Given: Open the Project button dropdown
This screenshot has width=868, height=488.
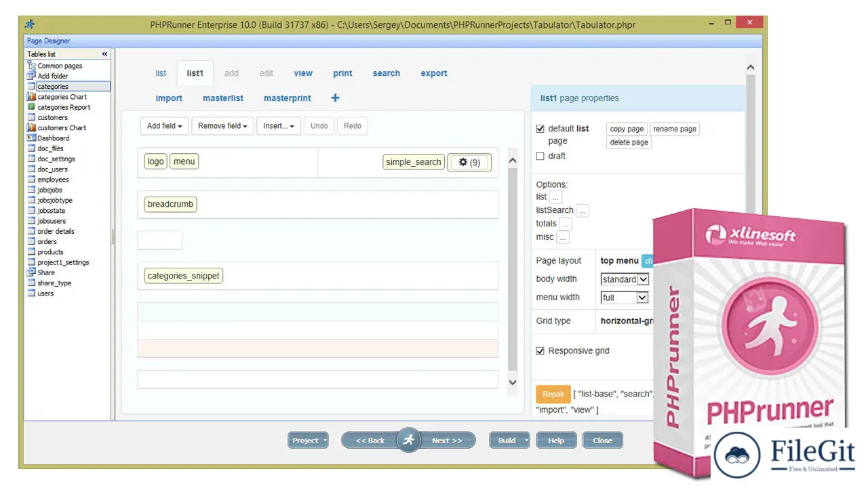Looking at the screenshot, I should point(325,441).
